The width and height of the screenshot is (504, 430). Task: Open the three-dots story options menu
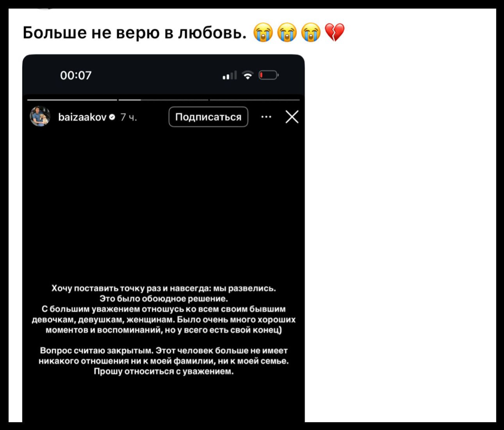tap(266, 117)
